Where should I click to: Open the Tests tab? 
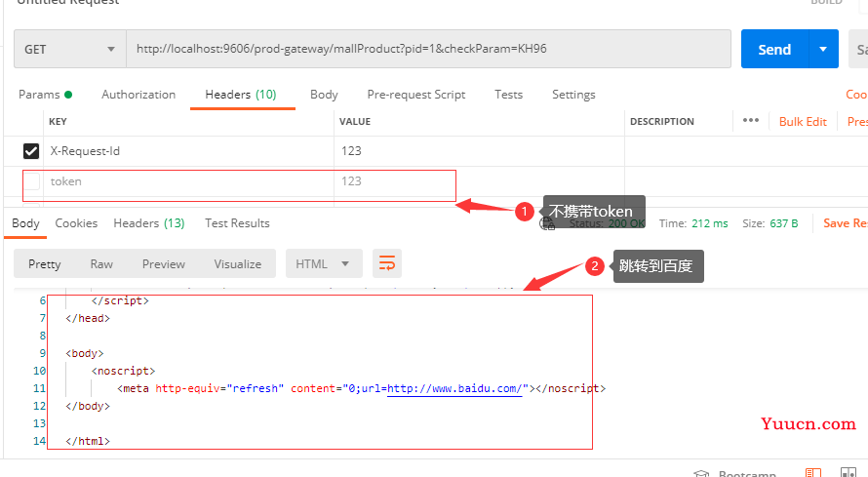tap(509, 95)
